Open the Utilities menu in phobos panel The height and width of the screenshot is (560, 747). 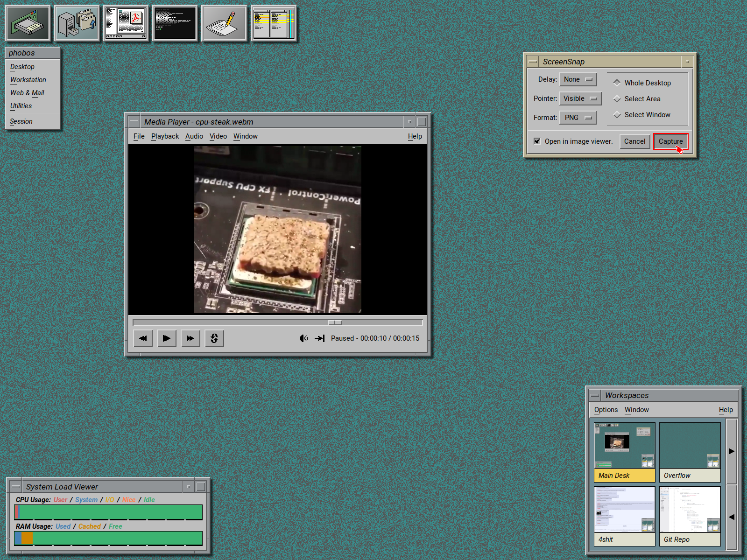[21, 106]
